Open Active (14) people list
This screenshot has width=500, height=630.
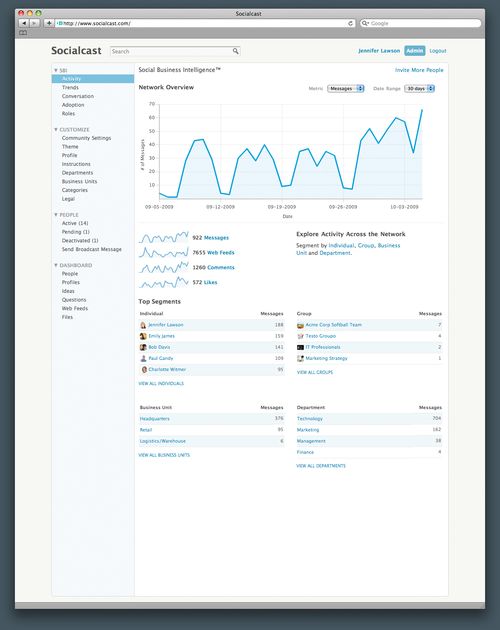75,223
